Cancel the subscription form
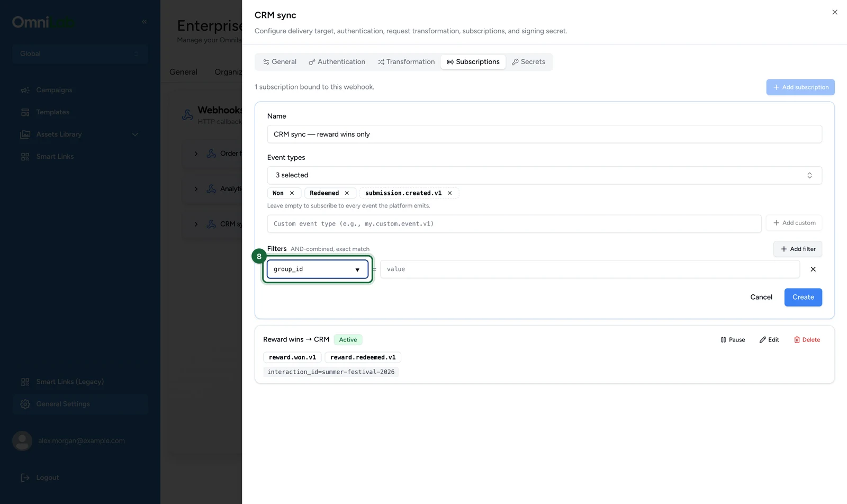 [761, 298]
